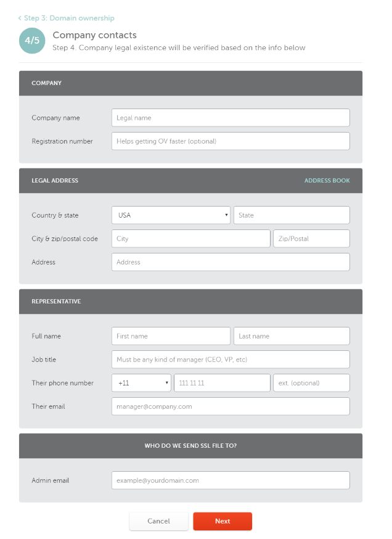Click into the State field
This screenshot has height=539, width=392.
[x=292, y=215]
